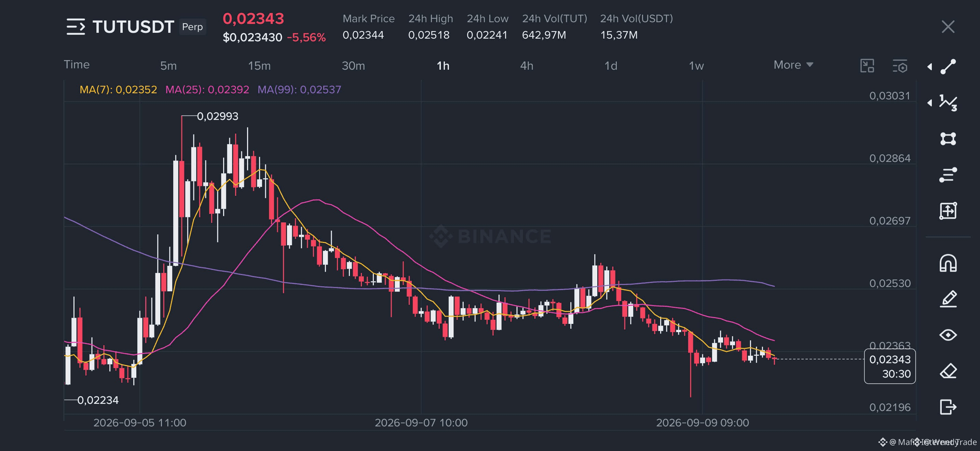
Task: Expand line tool options arrow
Action: pyautogui.click(x=929, y=67)
